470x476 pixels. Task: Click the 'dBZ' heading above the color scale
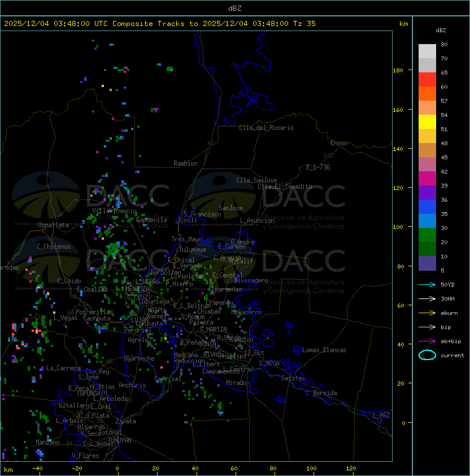pyautogui.click(x=441, y=31)
